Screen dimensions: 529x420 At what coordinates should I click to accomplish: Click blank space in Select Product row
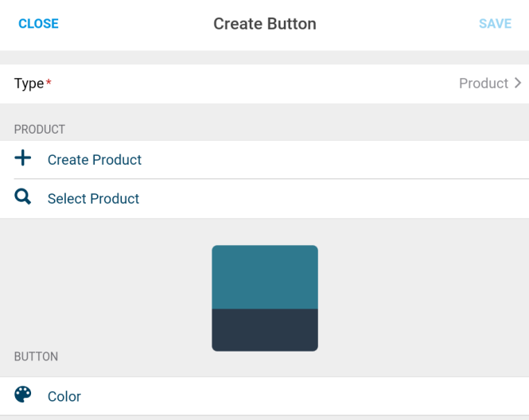[334, 199]
